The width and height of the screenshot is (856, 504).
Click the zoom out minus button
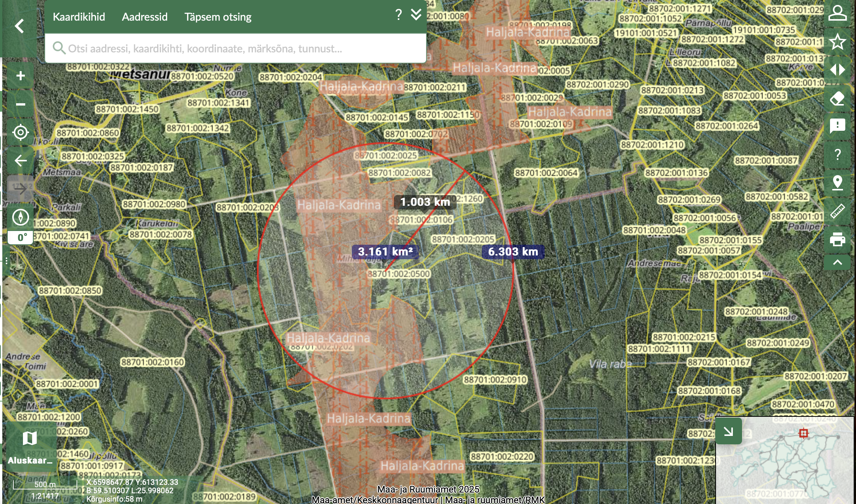coord(21,104)
